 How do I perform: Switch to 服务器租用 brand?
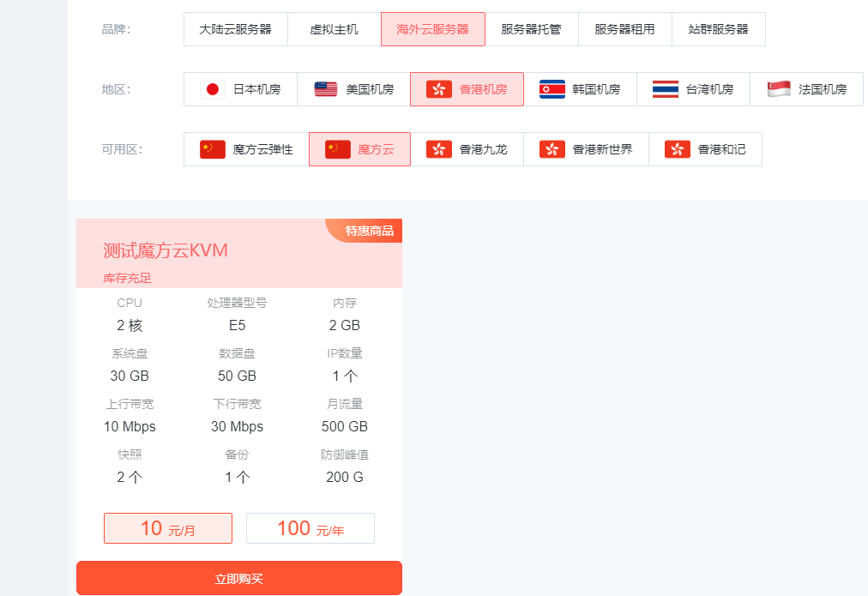coord(625,29)
